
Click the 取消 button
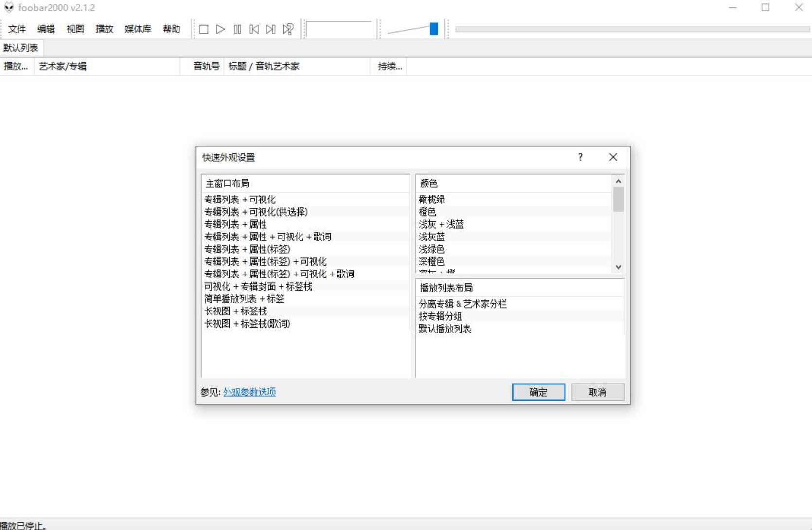(x=598, y=392)
